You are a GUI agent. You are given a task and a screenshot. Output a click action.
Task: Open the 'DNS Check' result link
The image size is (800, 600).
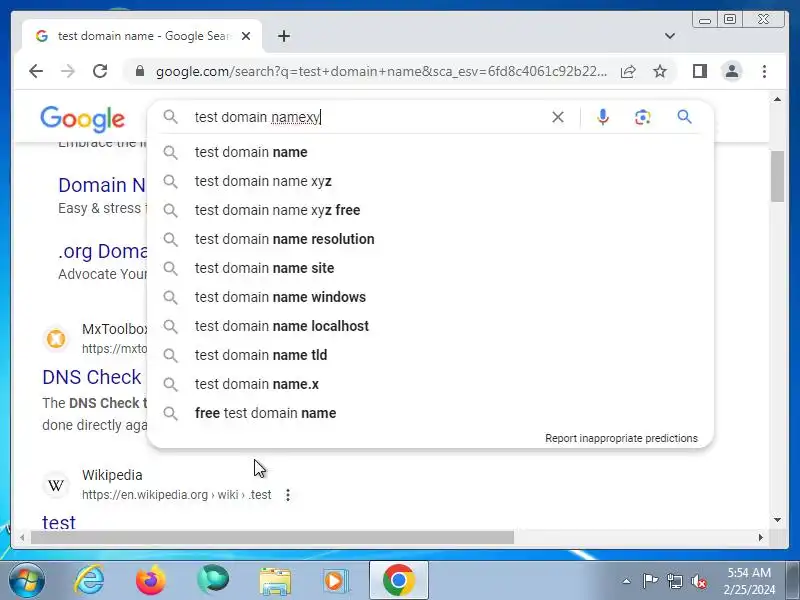click(x=92, y=377)
